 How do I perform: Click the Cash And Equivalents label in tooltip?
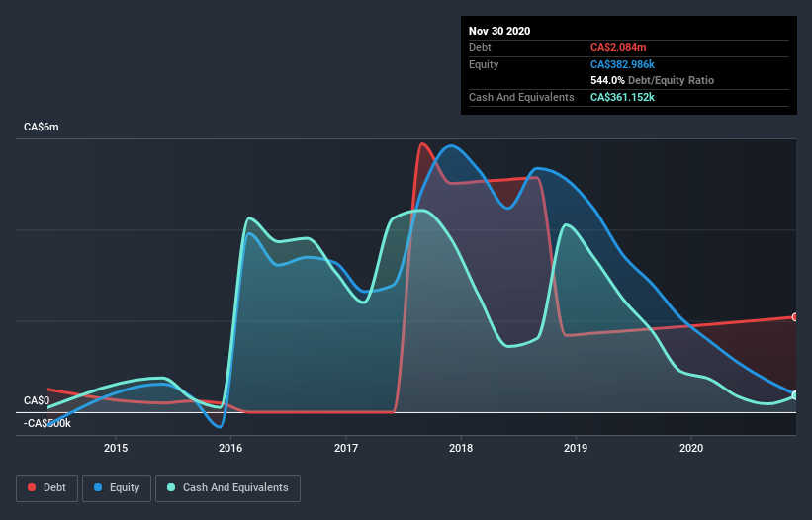pyautogui.click(x=521, y=97)
